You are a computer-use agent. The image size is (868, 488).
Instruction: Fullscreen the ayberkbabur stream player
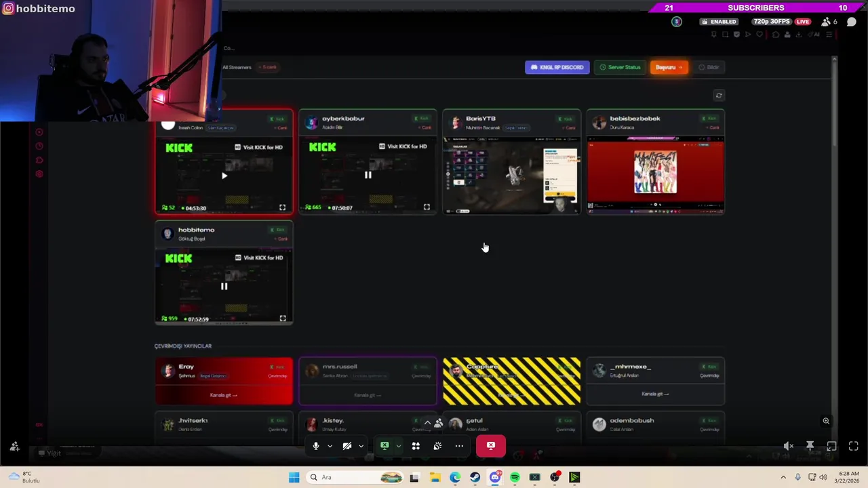coord(427,207)
